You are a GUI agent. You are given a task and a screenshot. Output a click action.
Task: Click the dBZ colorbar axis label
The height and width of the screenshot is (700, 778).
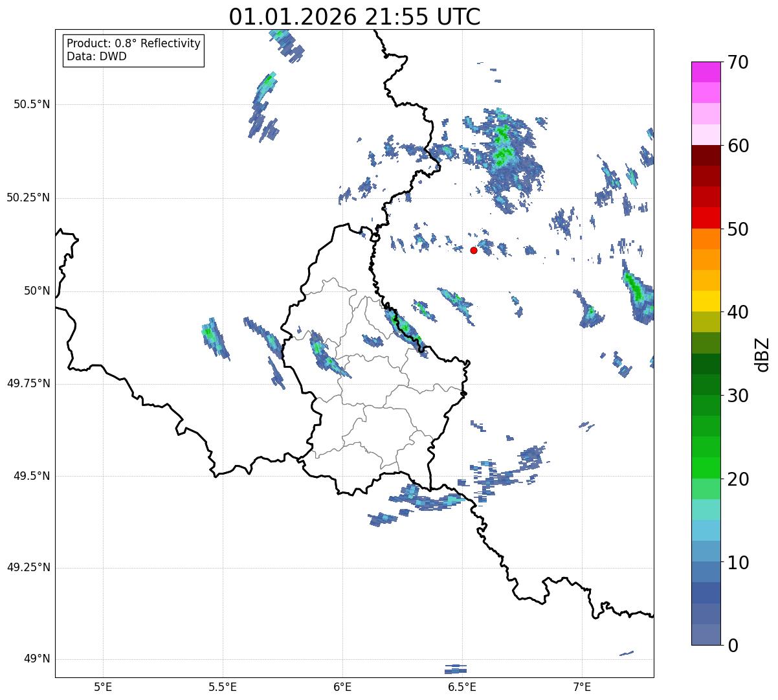tap(762, 354)
